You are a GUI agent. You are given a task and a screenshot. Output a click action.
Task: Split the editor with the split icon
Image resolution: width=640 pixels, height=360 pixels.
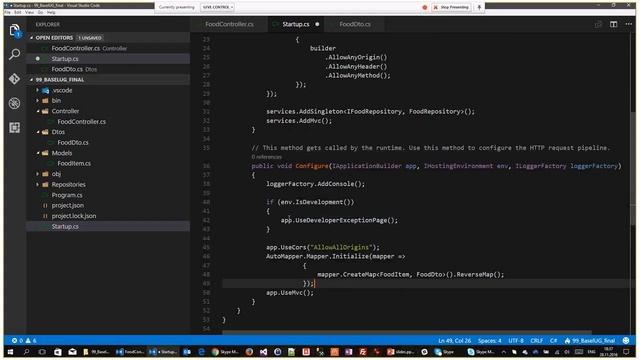[x=613, y=24]
